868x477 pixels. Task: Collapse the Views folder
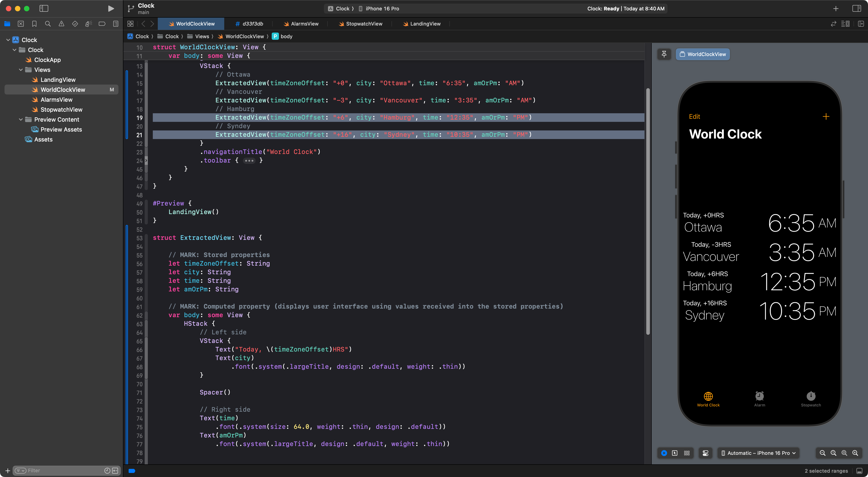(21, 70)
